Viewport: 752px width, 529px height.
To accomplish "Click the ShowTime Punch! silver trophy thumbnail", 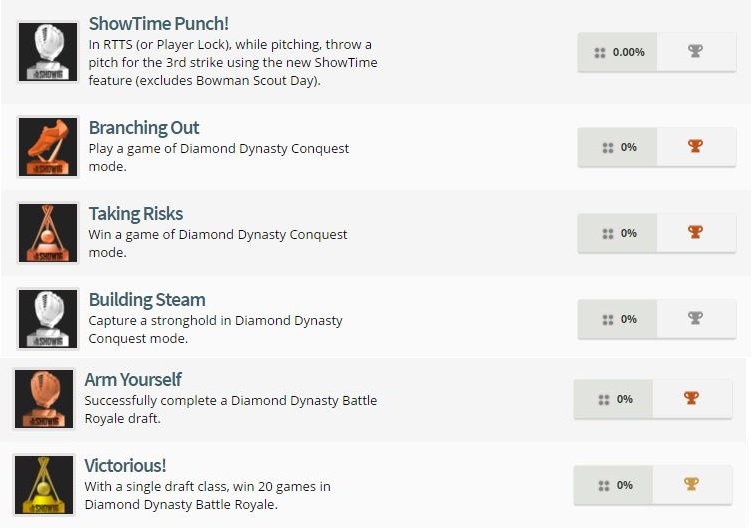I will coord(48,52).
